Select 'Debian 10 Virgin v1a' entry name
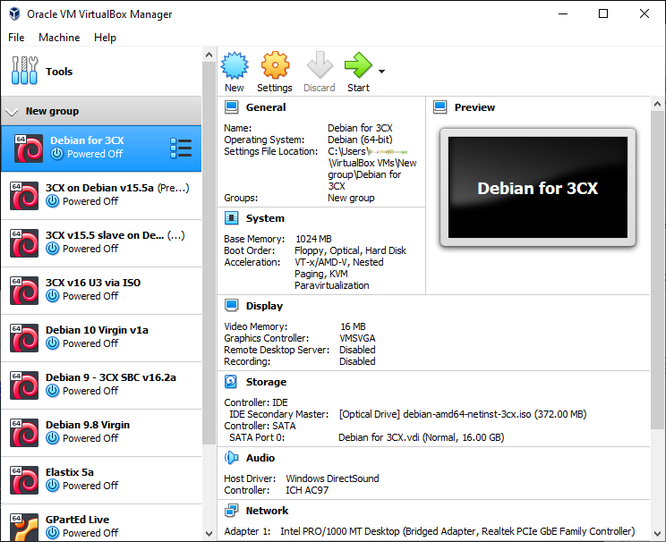 (97, 330)
